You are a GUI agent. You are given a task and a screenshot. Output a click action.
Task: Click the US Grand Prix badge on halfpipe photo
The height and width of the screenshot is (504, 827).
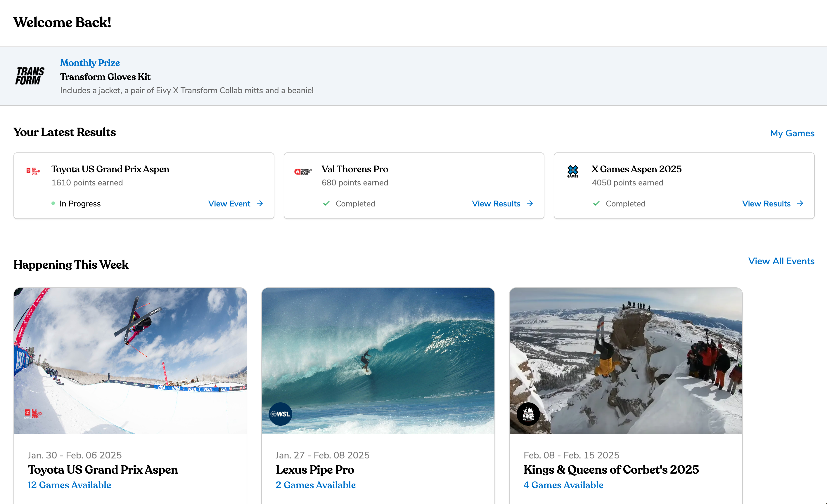click(33, 414)
